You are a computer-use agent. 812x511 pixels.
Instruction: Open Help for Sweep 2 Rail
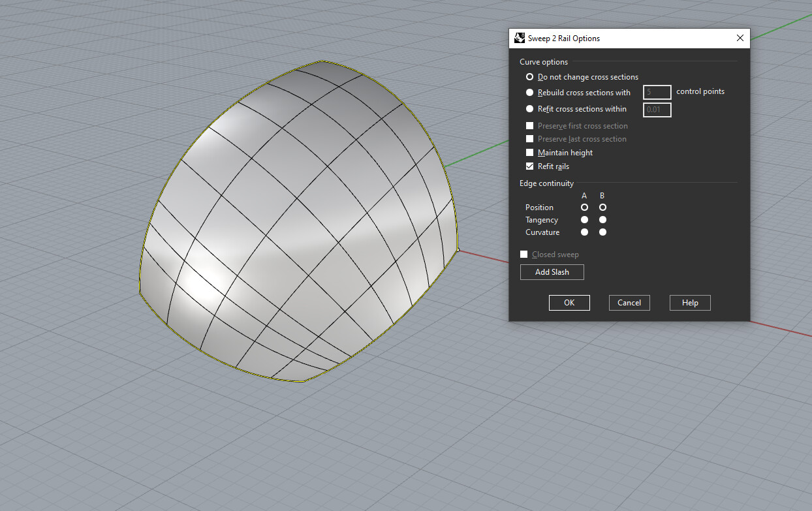(x=689, y=302)
